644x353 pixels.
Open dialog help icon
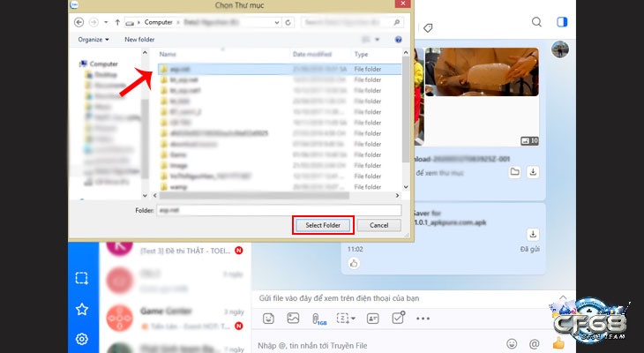point(398,40)
